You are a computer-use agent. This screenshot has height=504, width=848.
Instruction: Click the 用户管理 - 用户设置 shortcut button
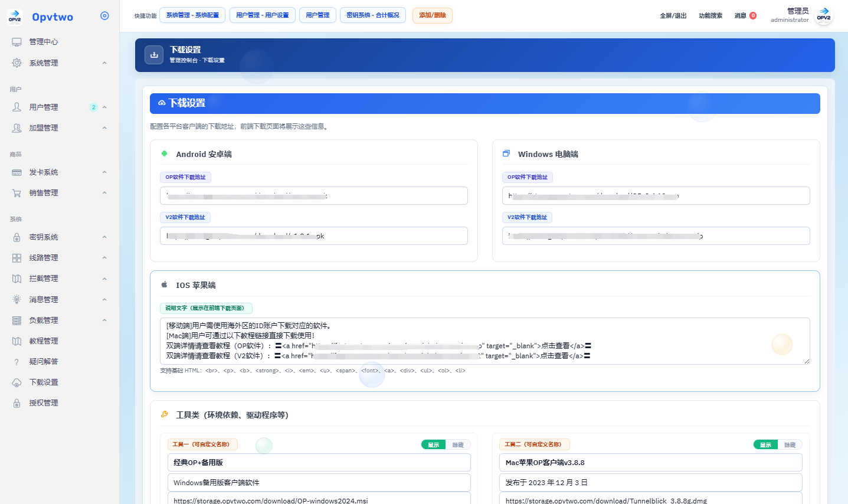tap(263, 15)
